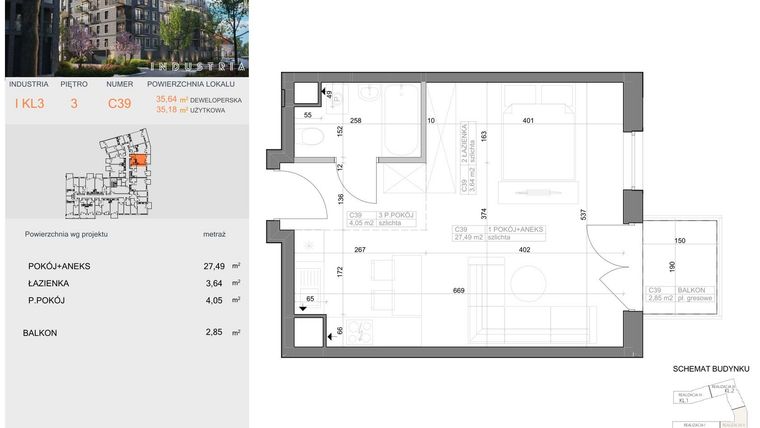760x428 pixels.
Task: Click the orange 'I KL3' value
Action: click(x=30, y=103)
